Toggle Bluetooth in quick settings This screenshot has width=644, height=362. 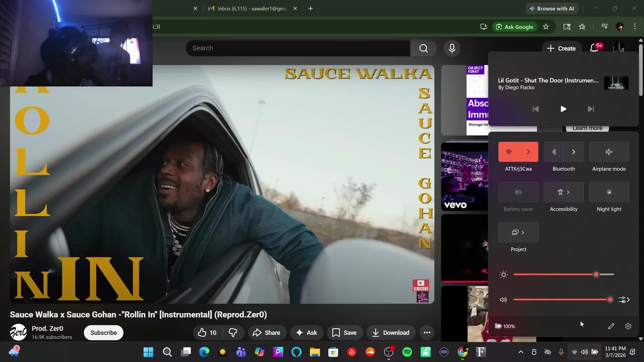[554, 152]
